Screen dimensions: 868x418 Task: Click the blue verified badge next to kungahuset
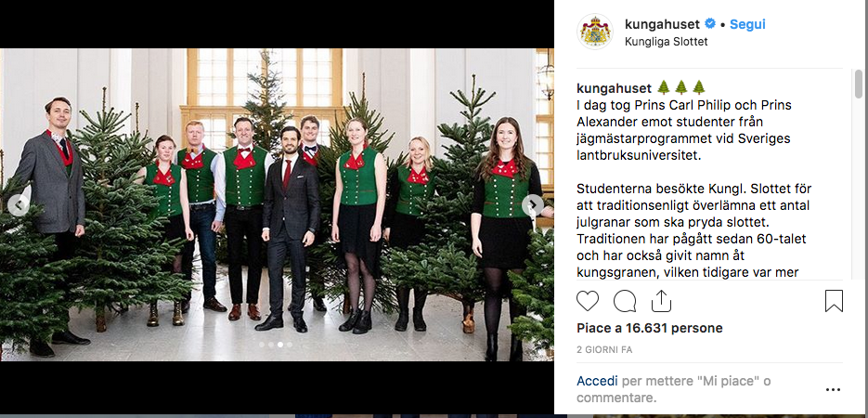coord(710,24)
